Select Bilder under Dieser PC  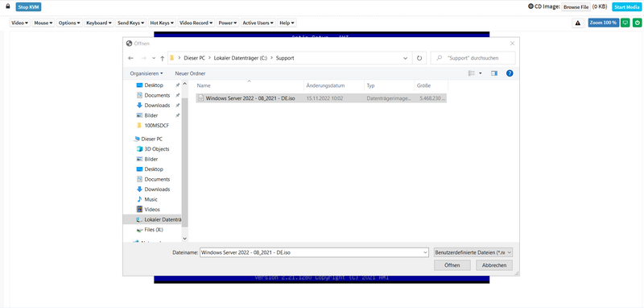151,159
